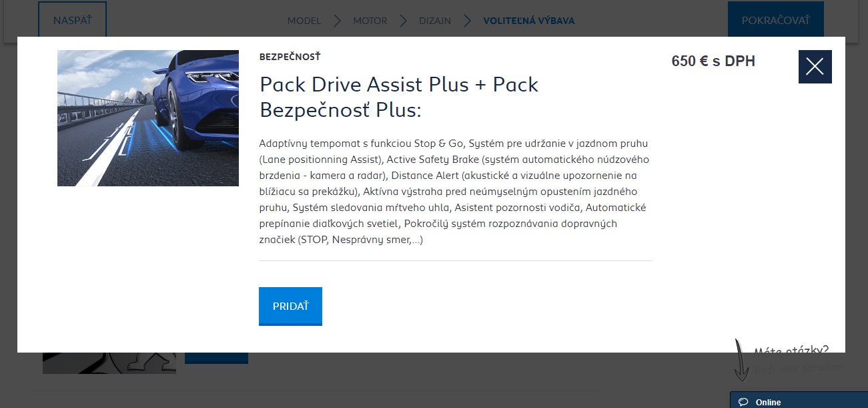Click the Pack Drive Assist Plus heading

[x=399, y=97]
